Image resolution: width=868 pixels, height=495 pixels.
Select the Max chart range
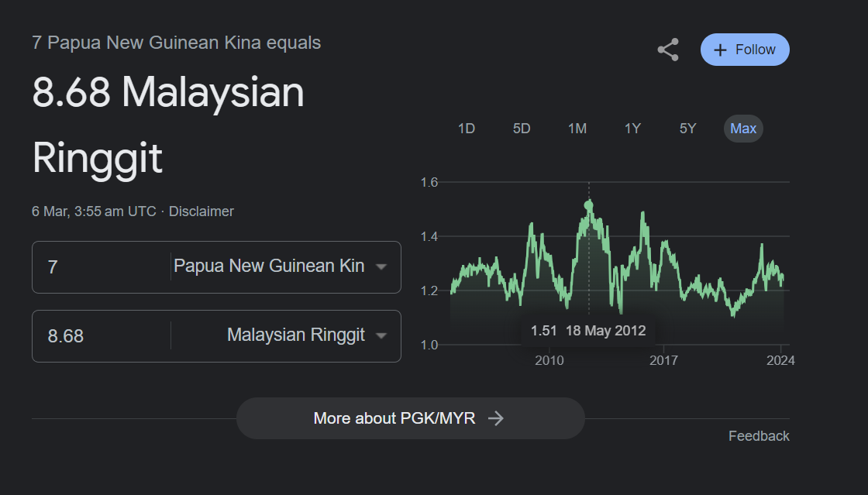743,129
